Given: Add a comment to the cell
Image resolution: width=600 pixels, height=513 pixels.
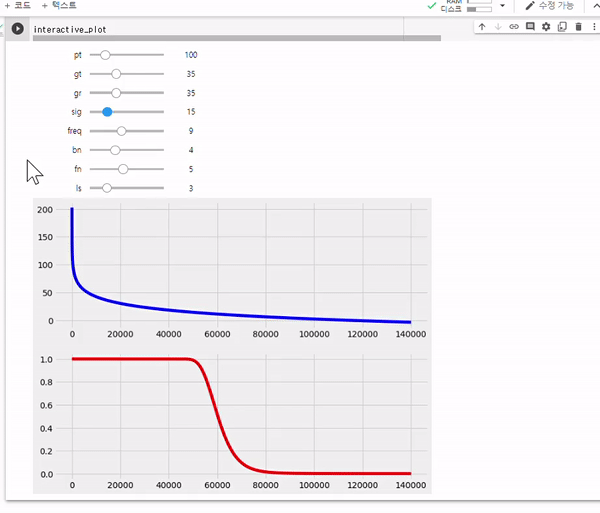Looking at the screenshot, I should click(x=530, y=27).
